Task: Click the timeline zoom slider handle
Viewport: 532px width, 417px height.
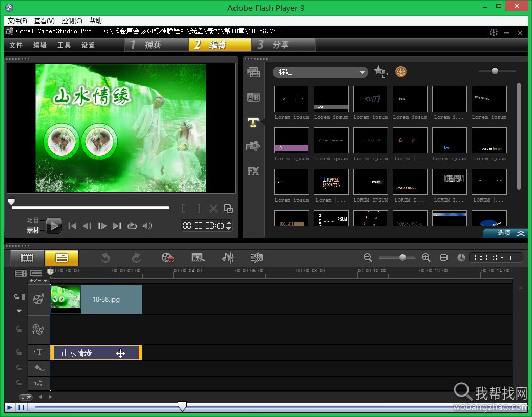Action: (x=403, y=258)
